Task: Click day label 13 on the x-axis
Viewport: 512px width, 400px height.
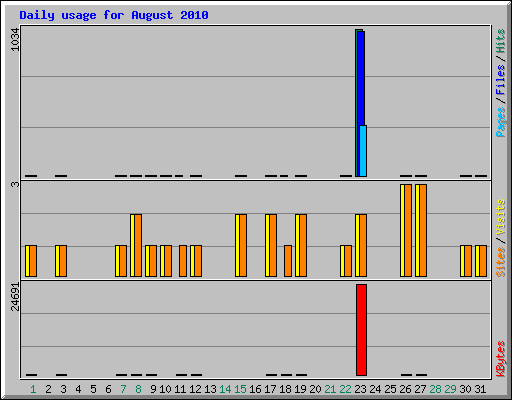Action: click(x=210, y=389)
